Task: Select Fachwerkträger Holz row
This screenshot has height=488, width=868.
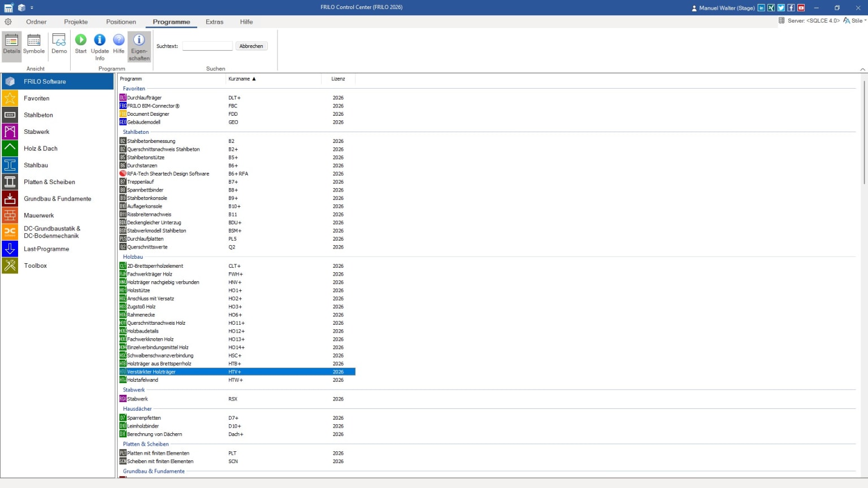Action: [237, 274]
